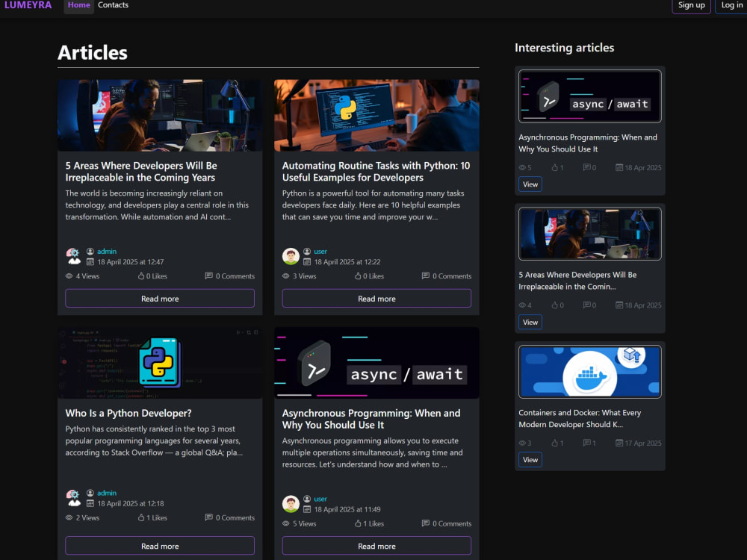
Task: Click thumbs-up icon on main 'Asynchronous Programming' card
Action: (358, 523)
